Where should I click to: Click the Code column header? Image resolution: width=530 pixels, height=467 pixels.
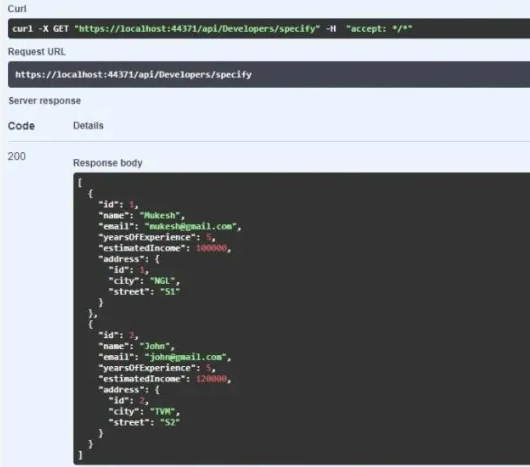click(21, 126)
